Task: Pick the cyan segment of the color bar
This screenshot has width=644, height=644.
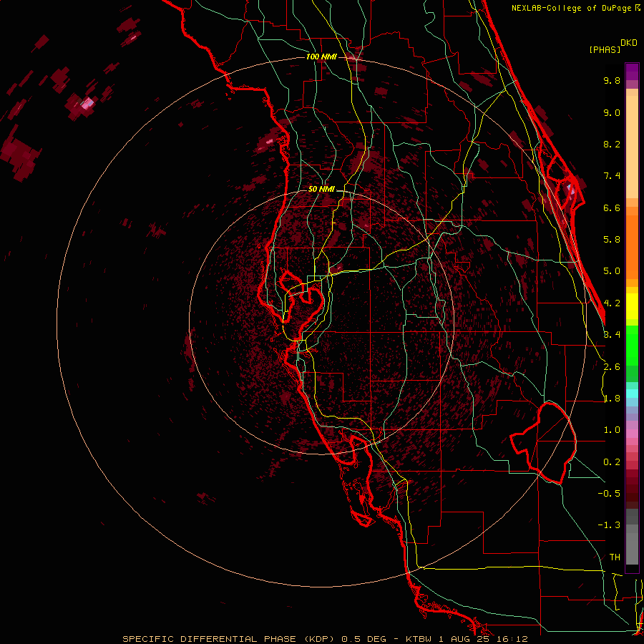Action: click(x=632, y=394)
